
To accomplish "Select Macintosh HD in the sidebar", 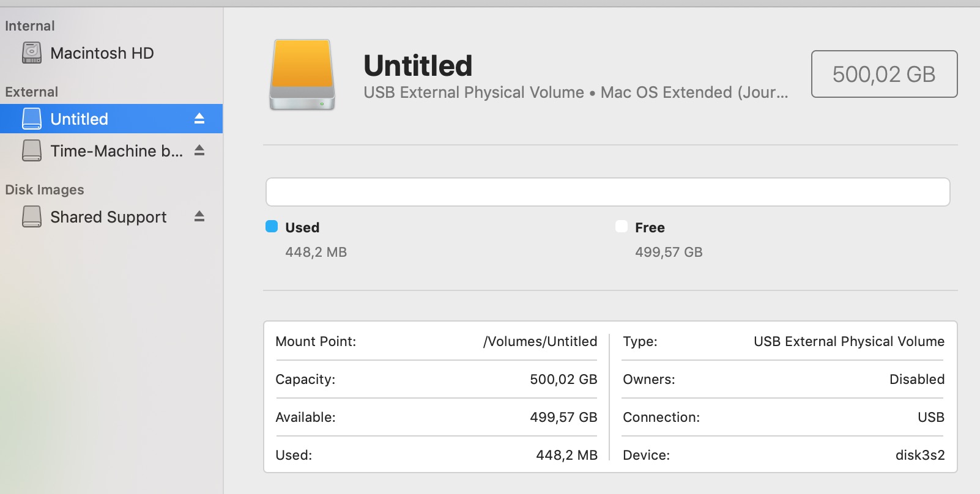I will [x=102, y=53].
